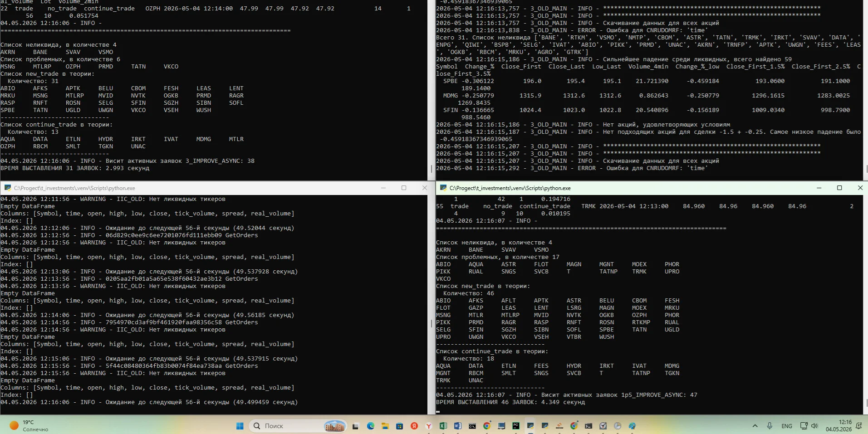The height and width of the screenshot is (434, 868).
Task: Open Task View from the taskbar
Action: 356,426
